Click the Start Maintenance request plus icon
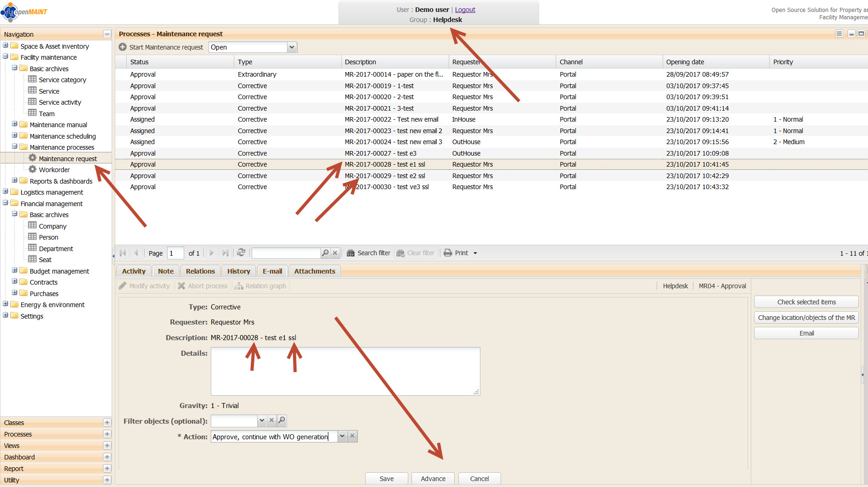The width and height of the screenshot is (868, 487). (x=123, y=47)
